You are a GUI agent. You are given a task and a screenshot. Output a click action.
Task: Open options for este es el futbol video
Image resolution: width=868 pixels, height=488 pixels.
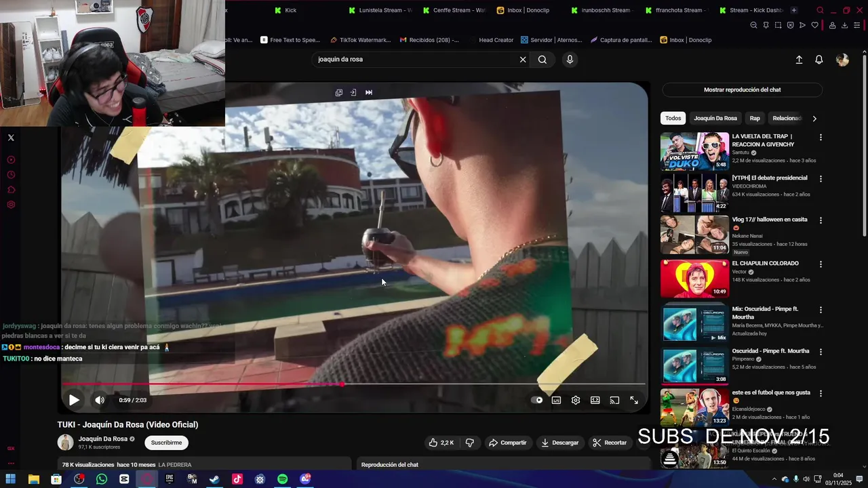tap(821, 393)
